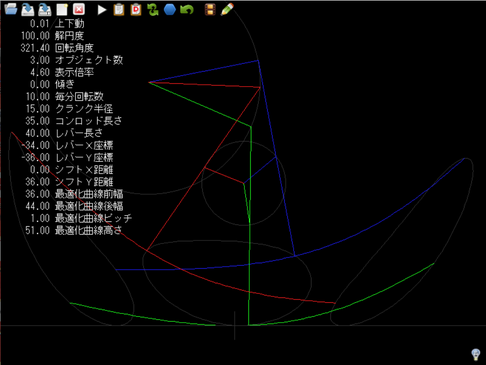Open a file with the folder icon
The height and width of the screenshot is (365, 486).
pos(11,9)
